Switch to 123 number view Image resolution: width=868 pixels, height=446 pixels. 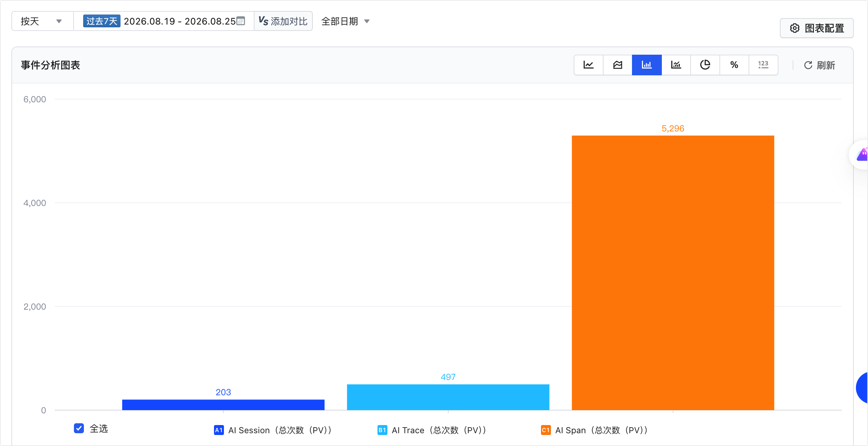pyautogui.click(x=763, y=65)
